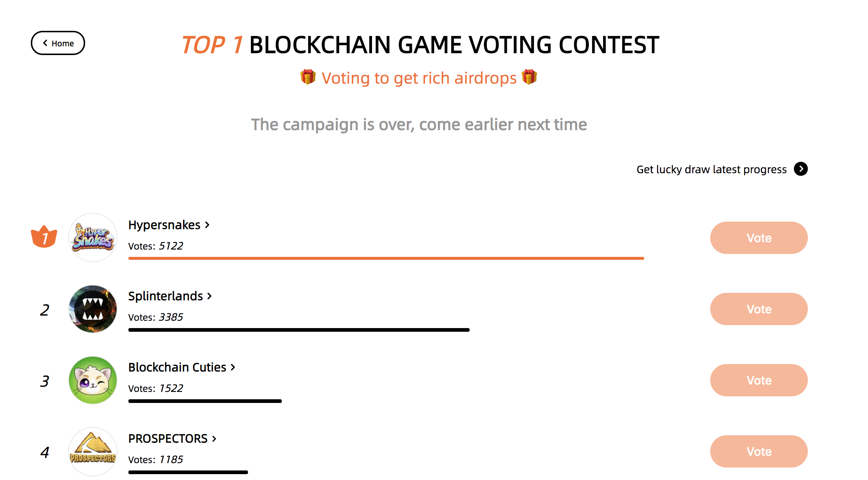Image resolution: width=868 pixels, height=480 pixels.
Task: Go back with the Home button
Action: (x=58, y=43)
